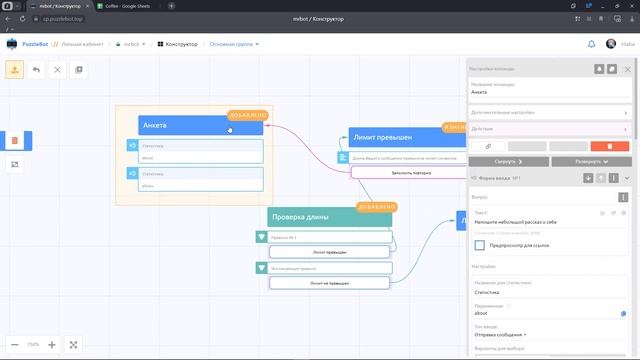Open Конструктор breadcrumb item

click(178, 44)
